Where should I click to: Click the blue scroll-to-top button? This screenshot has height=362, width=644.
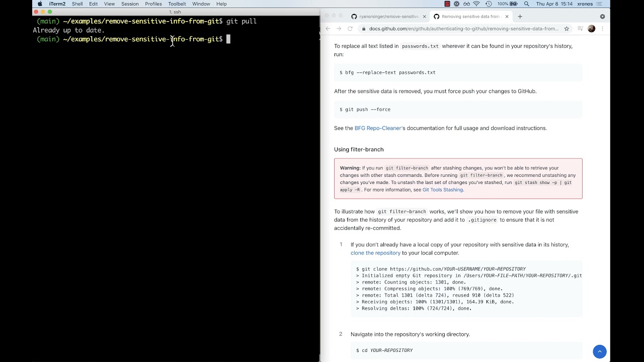pos(599,351)
